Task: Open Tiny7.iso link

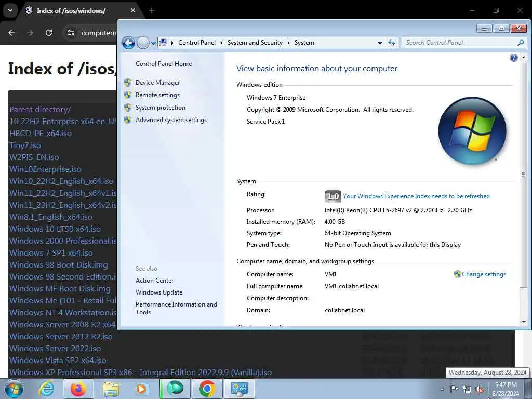Action: tap(25, 145)
